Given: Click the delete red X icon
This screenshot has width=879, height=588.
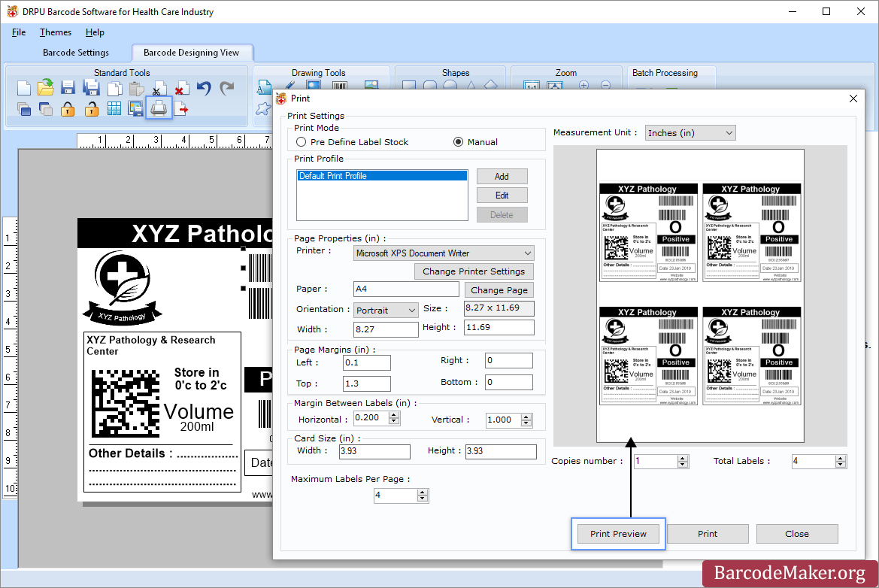Looking at the screenshot, I should pos(181,89).
